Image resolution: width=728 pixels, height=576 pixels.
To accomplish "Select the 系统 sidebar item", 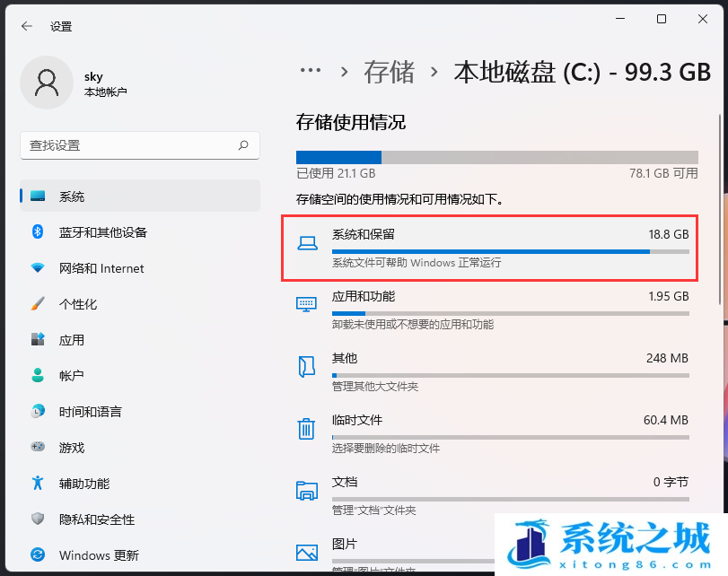I will tap(72, 196).
